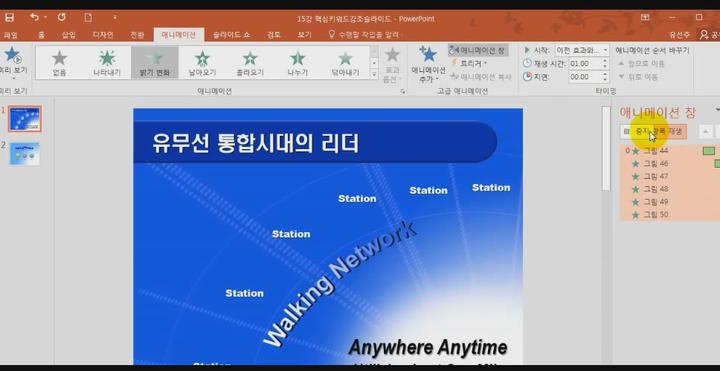Viewport: 720px width, 371px height.
Task: Click the New presentation icon in title bar
Action: tap(88, 17)
